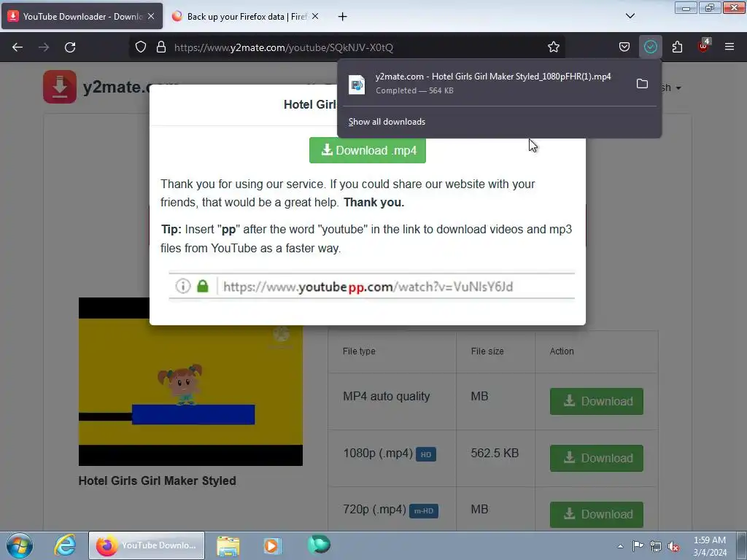Switch to the YouTube Downloader tab
This screenshot has width=747, height=560.
[82, 17]
